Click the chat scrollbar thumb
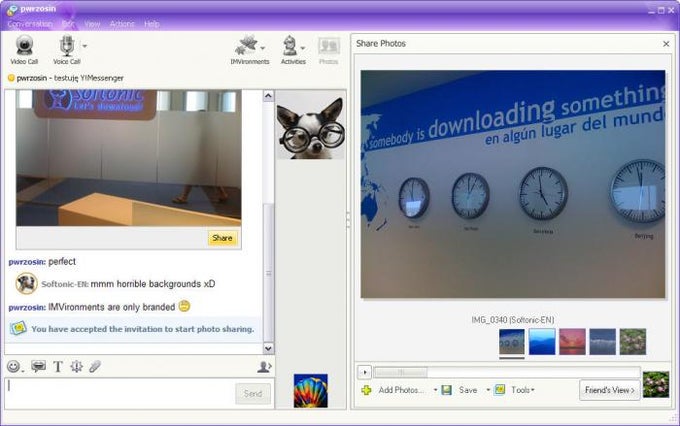Screen dimensions: 680x426 (x=268, y=272)
